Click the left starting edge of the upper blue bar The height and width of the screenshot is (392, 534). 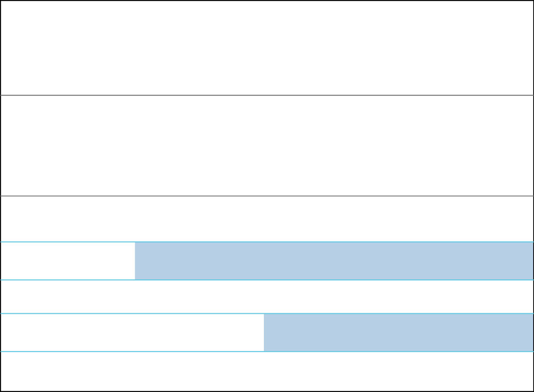tap(137, 261)
